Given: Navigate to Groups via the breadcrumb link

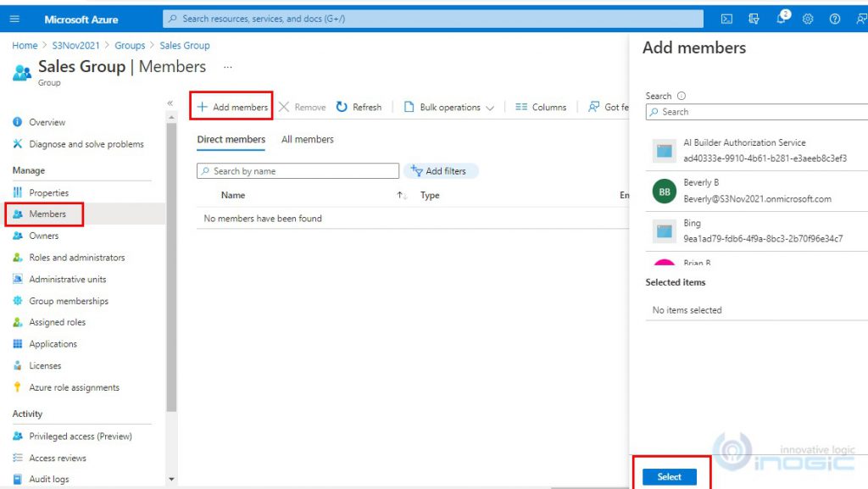Looking at the screenshot, I should [130, 45].
